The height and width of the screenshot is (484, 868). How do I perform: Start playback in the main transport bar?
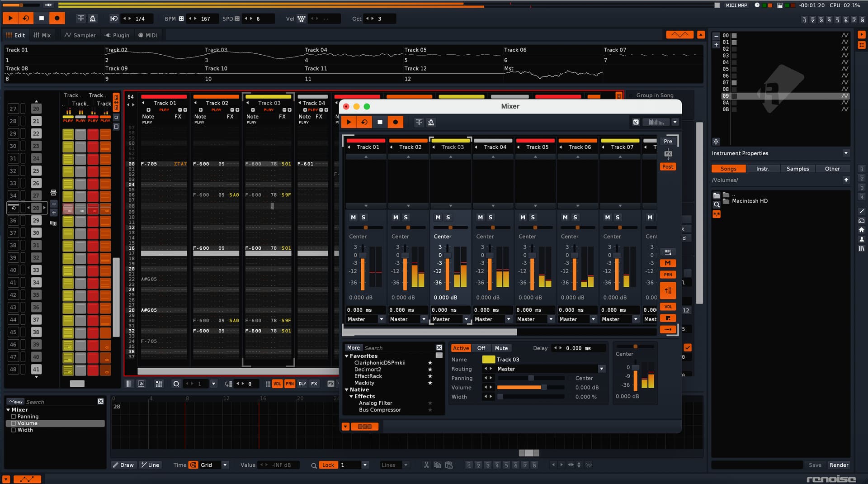[x=10, y=19]
